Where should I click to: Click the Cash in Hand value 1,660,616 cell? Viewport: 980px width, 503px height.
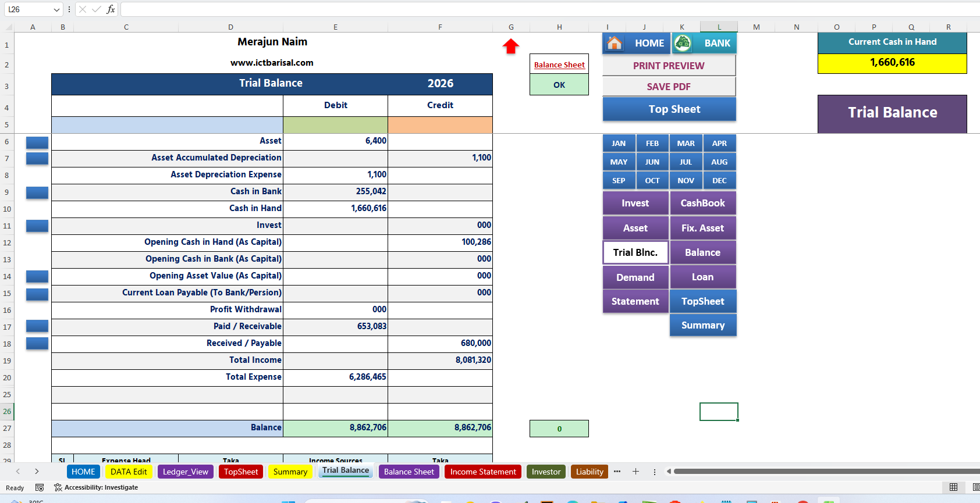(x=335, y=209)
